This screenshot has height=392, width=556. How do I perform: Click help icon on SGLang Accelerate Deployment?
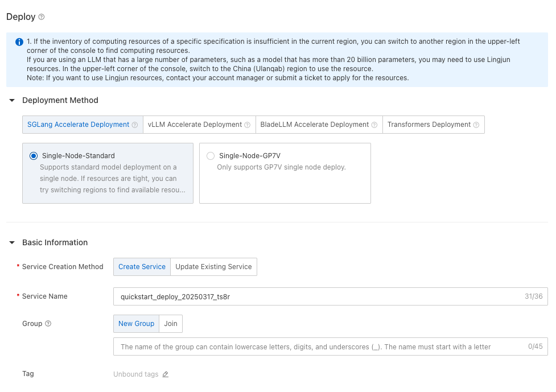click(x=135, y=125)
